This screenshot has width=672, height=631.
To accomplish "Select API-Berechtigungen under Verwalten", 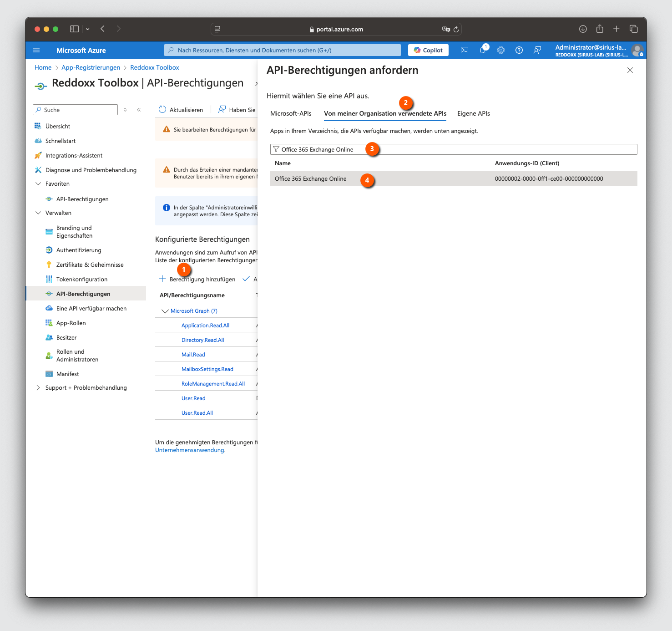I will coord(86,294).
